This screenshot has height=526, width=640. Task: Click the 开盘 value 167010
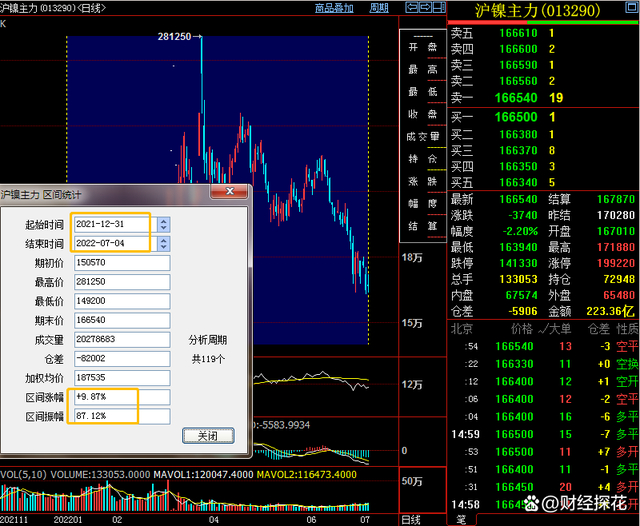[x=616, y=231]
